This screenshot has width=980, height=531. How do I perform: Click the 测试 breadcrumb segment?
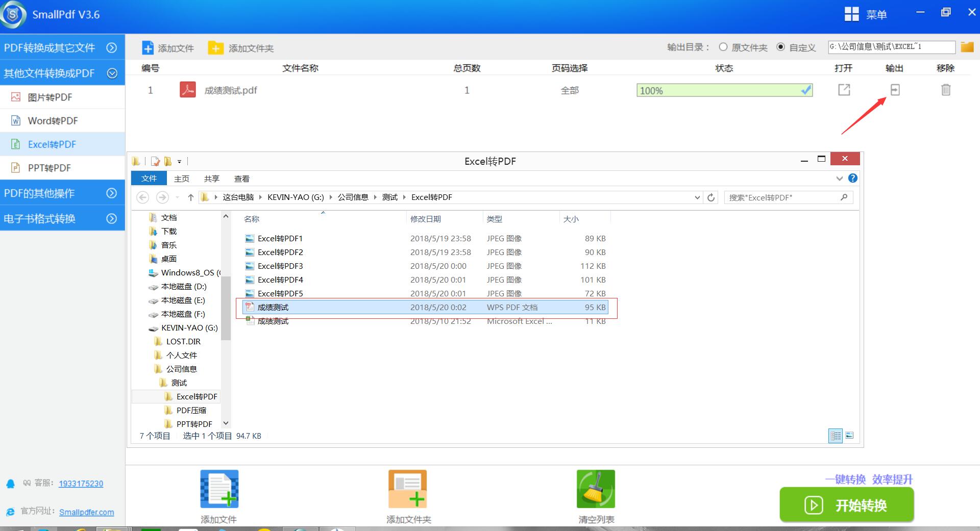point(390,197)
